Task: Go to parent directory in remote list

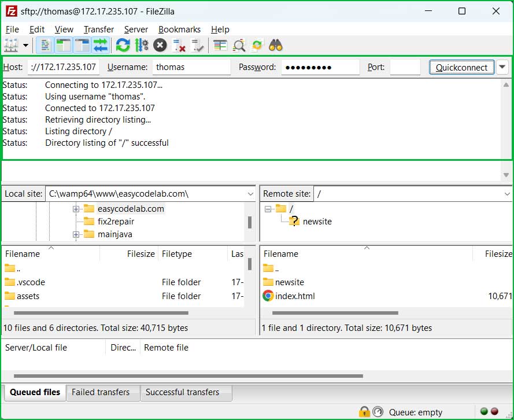Action: point(271,268)
